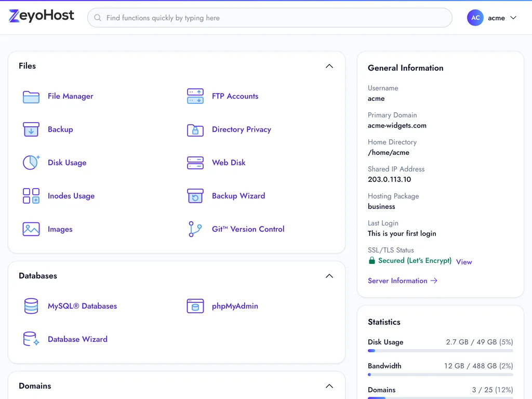Screen dimensions: 532x399
Task: Click Secured (Let's Encrypt) status text
Action: [x=415, y=261]
